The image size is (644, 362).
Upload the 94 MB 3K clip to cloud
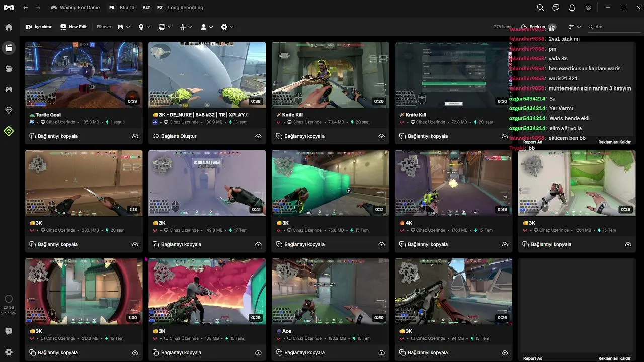click(505, 352)
